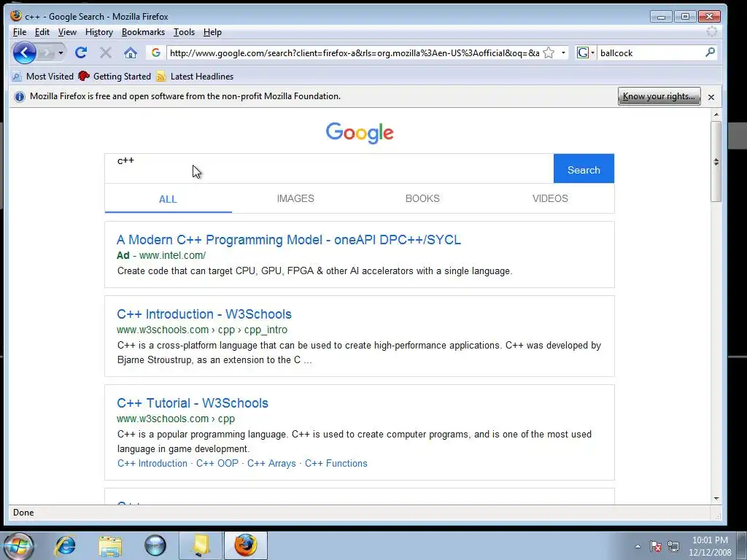Click the activity throbber icon in the menu bar
The image size is (747, 560).
tap(712, 32)
